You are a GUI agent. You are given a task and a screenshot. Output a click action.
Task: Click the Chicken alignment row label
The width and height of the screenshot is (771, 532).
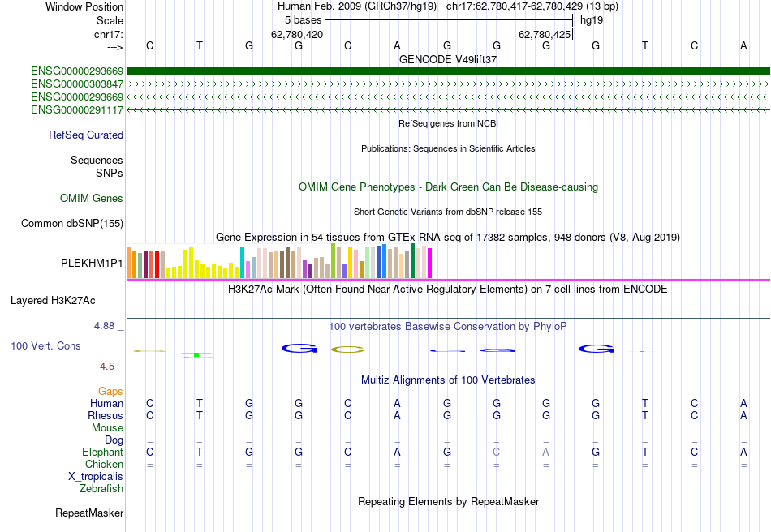pyautogui.click(x=104, y=464)
